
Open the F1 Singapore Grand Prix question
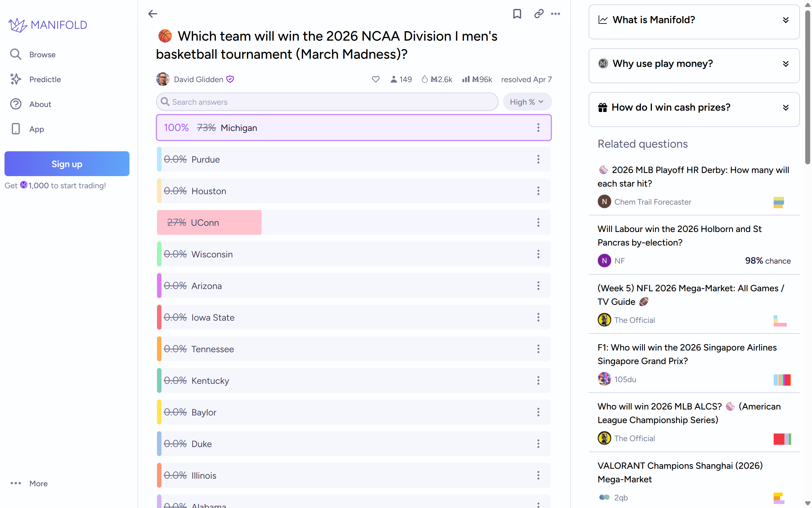[687, 354]
